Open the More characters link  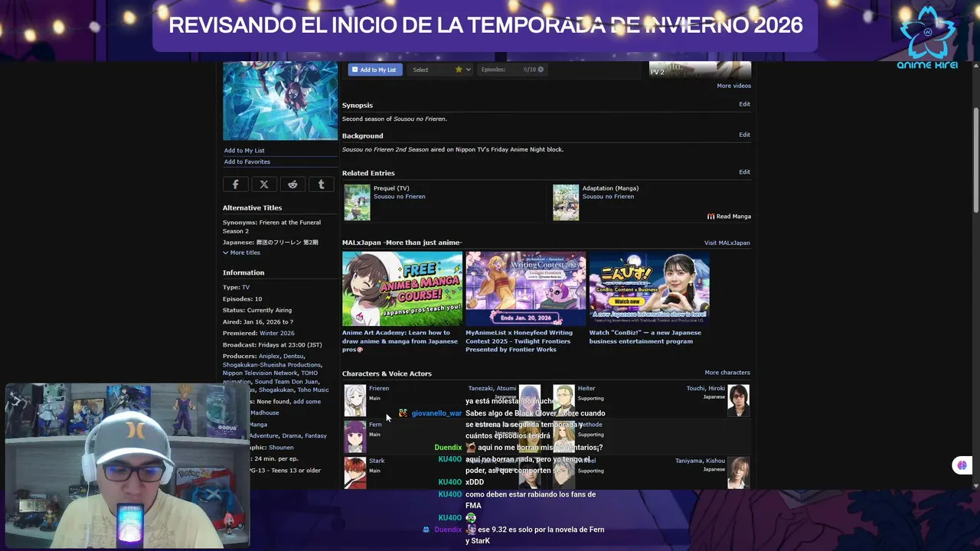[x=727, y=373]
